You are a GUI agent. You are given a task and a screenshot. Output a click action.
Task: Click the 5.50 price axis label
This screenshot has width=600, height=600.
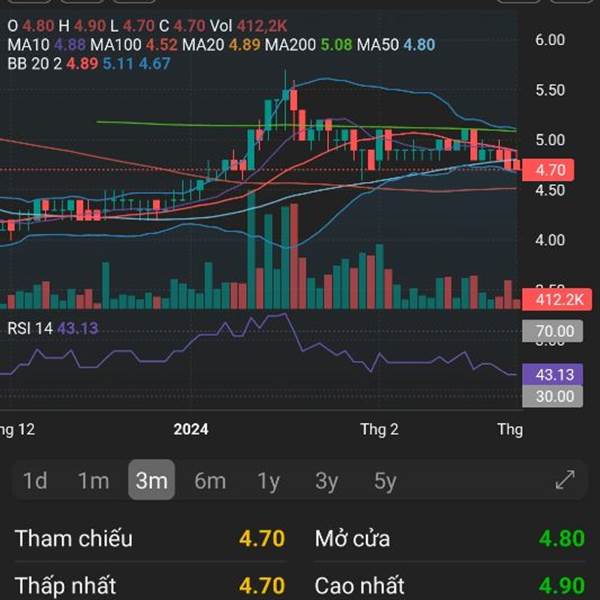[x=550, y=90]
